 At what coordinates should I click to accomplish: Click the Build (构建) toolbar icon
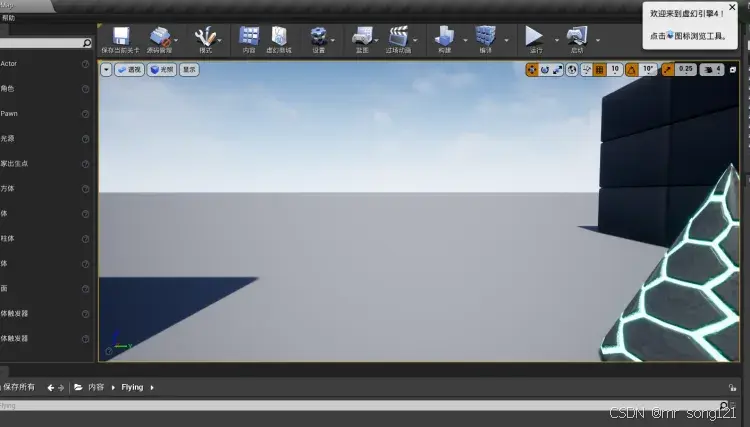[x=444, y=36]
